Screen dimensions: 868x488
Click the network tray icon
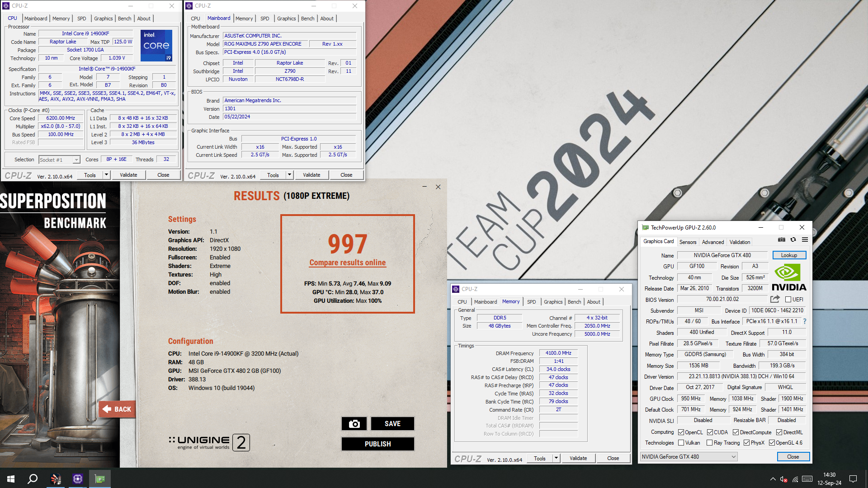coord(795,479)
